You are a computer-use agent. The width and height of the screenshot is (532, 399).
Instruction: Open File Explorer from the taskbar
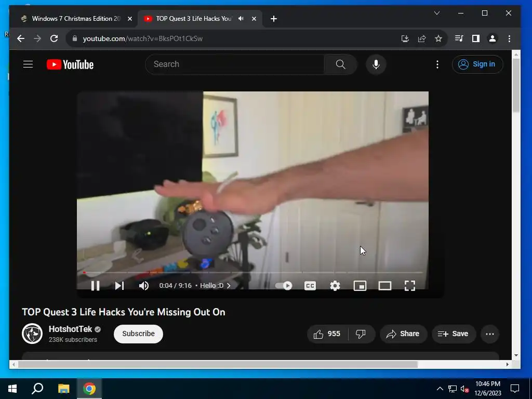click(63, 389)
